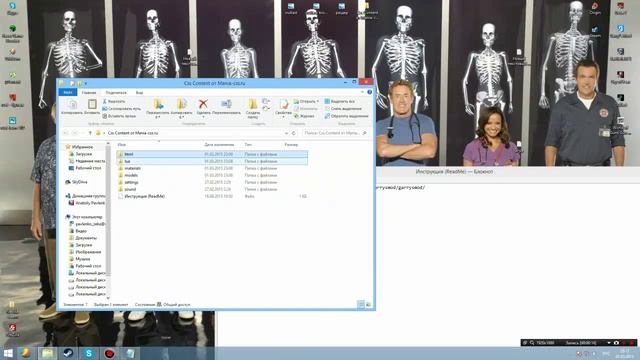This screenshot has width=640, height=360.
Task: Click Скопировать путь (Copy path) in ribbon
Action: point(122,109)
